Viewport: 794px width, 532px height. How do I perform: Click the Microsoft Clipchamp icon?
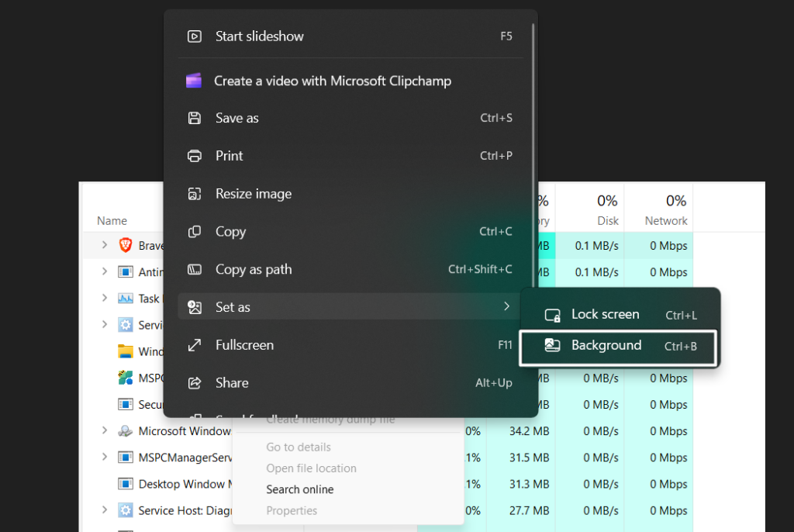coord(194,81)
